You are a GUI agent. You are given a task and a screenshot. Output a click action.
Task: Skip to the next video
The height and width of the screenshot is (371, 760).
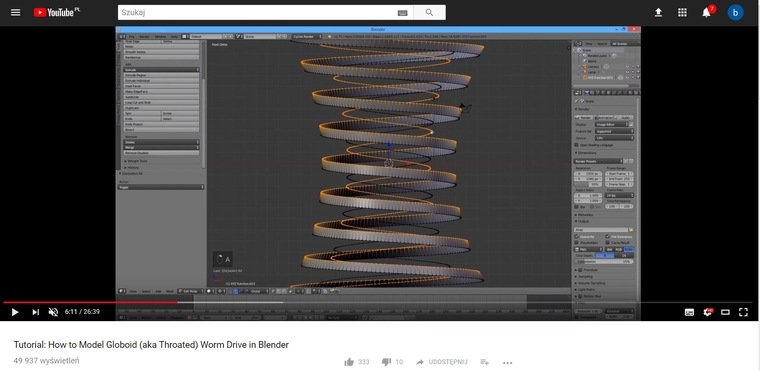point(35,312)
